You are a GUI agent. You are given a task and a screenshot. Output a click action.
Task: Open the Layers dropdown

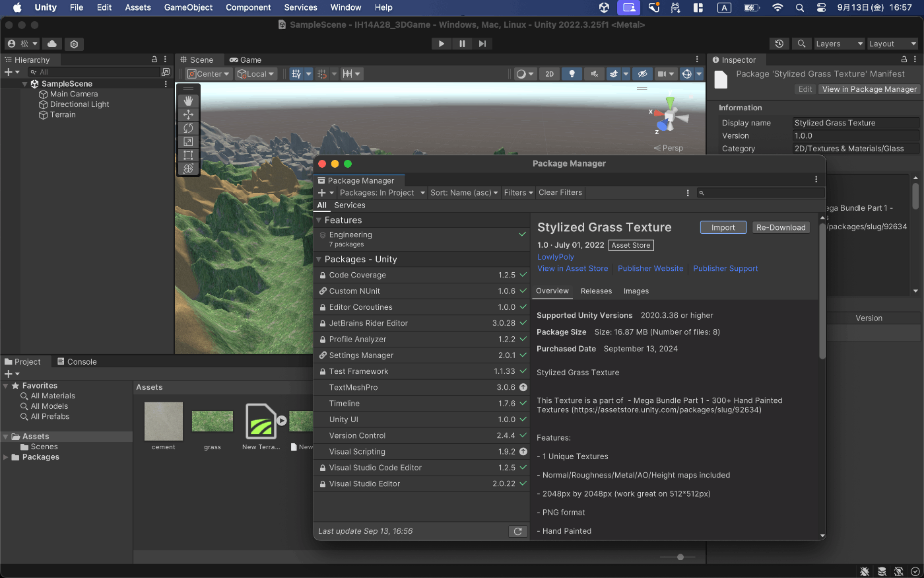click(839, 44)
